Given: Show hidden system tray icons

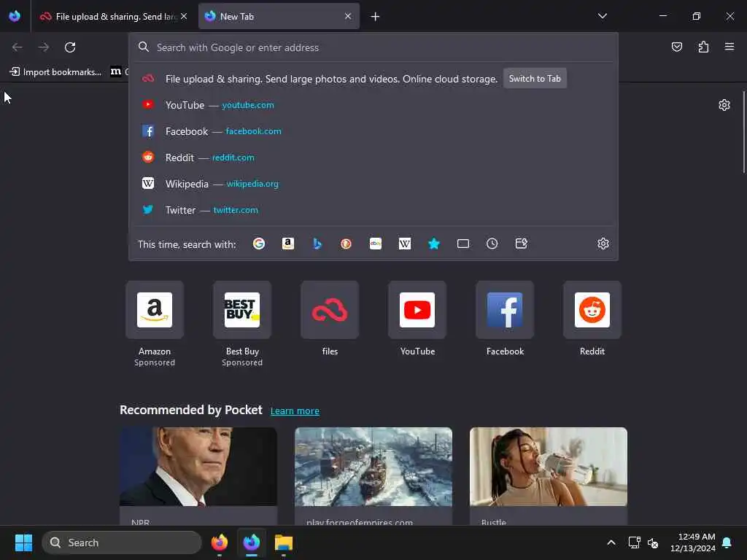Looking at the screenshot, I should [x=611, y=542].
